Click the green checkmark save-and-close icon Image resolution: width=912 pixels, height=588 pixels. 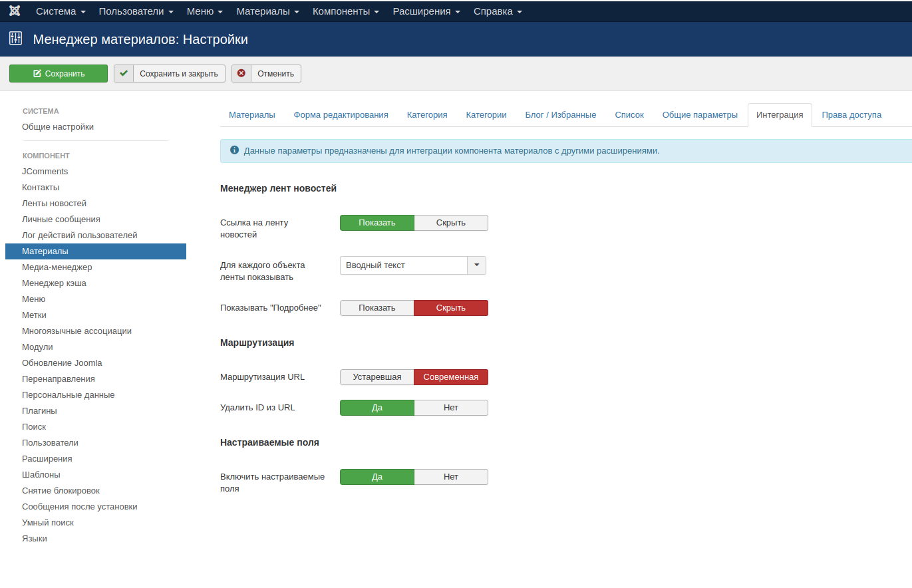tap(124, 73)
